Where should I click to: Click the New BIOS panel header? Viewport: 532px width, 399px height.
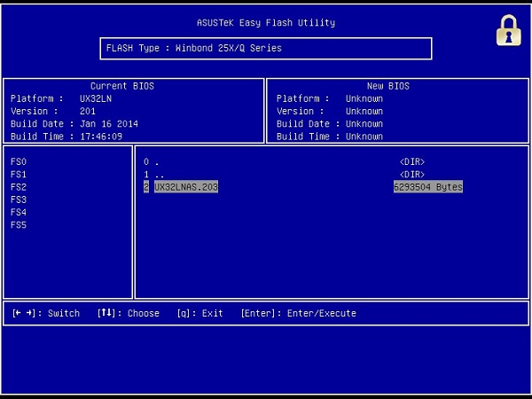point(387,86)
